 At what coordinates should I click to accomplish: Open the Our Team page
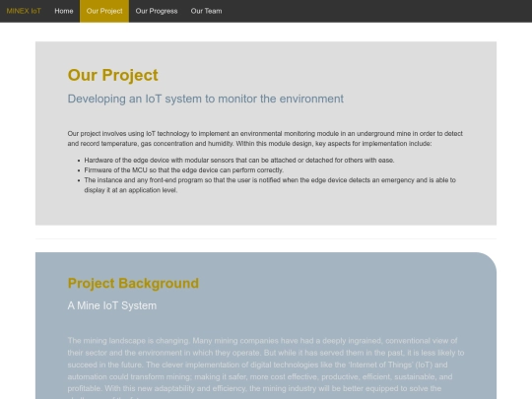206,11
